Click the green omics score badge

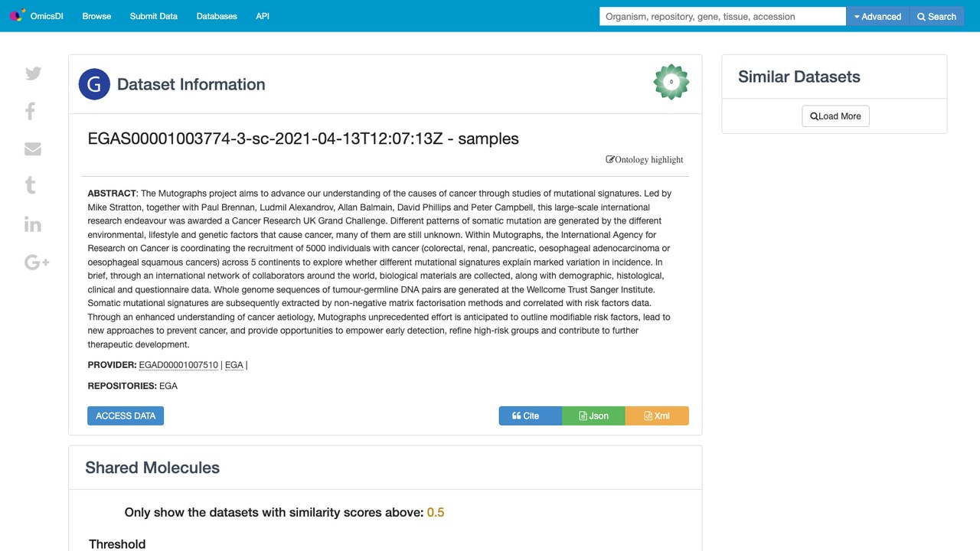click(x=671, y=82)
